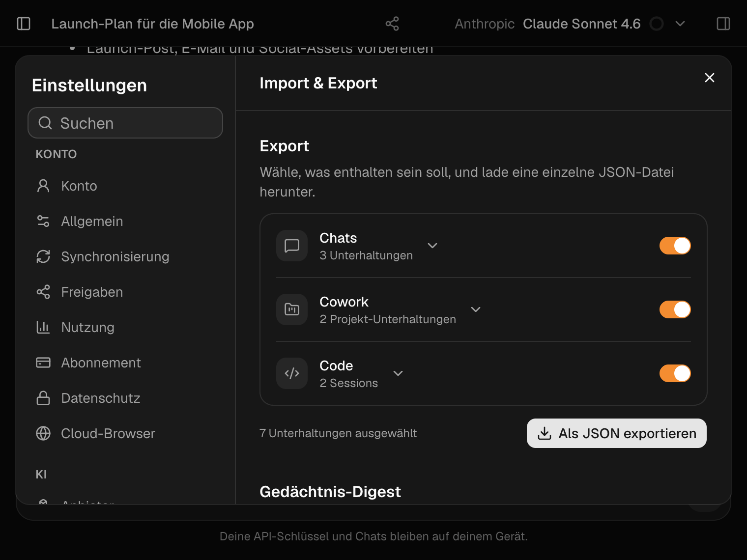Go to Synchronisierung settings
747x560 pixels.
tap(126, 256)
